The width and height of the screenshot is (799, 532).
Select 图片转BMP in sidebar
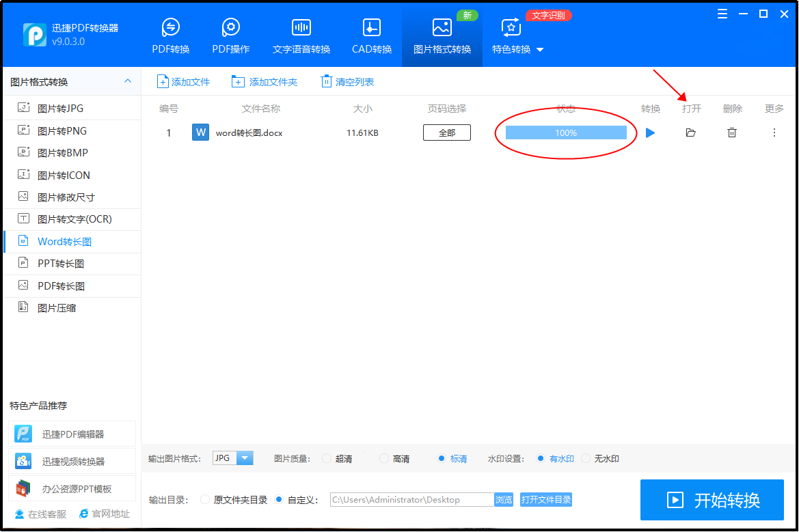(x=72, y=153)
